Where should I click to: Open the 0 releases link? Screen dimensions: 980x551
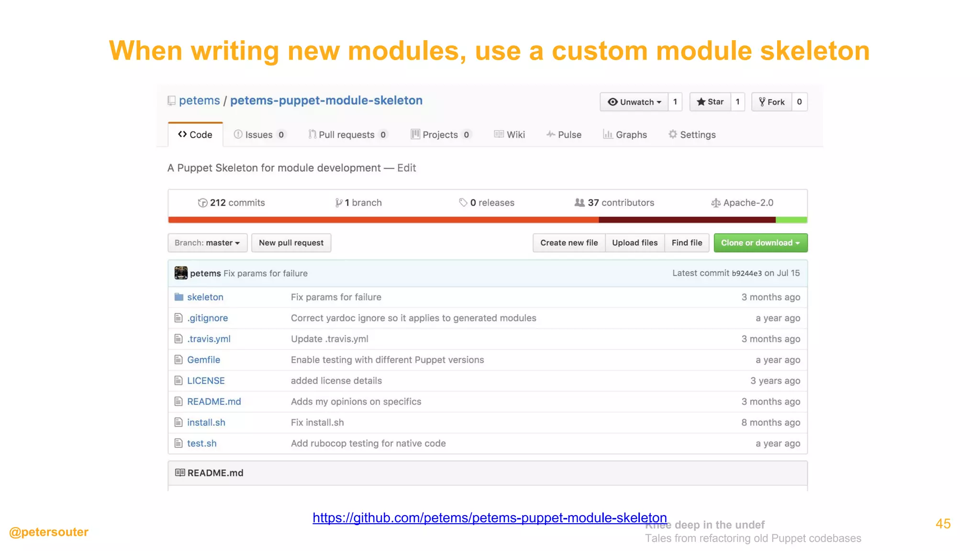[487, 203]
